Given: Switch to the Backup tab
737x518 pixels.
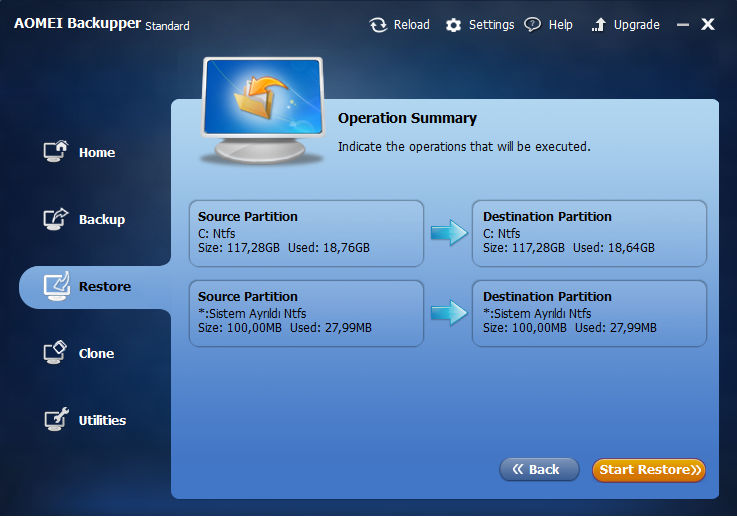Looking at the screenshot, I should click(102, 220).
